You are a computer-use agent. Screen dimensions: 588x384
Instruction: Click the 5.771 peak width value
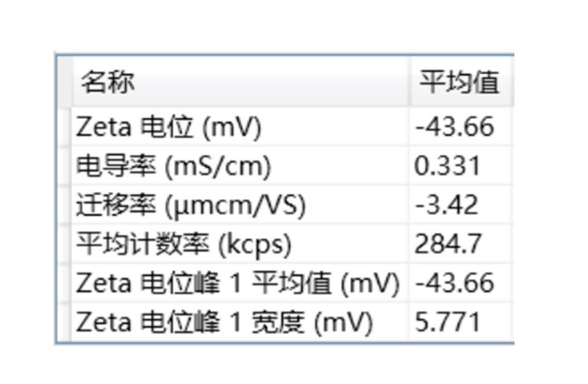coord(448,322)
